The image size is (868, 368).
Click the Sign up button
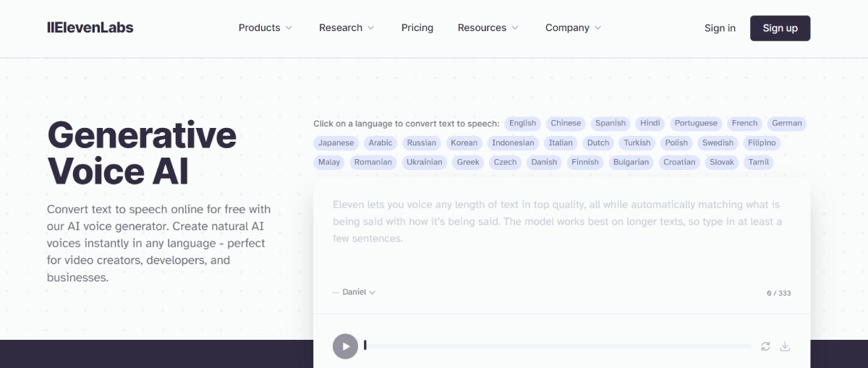[780, 28]
